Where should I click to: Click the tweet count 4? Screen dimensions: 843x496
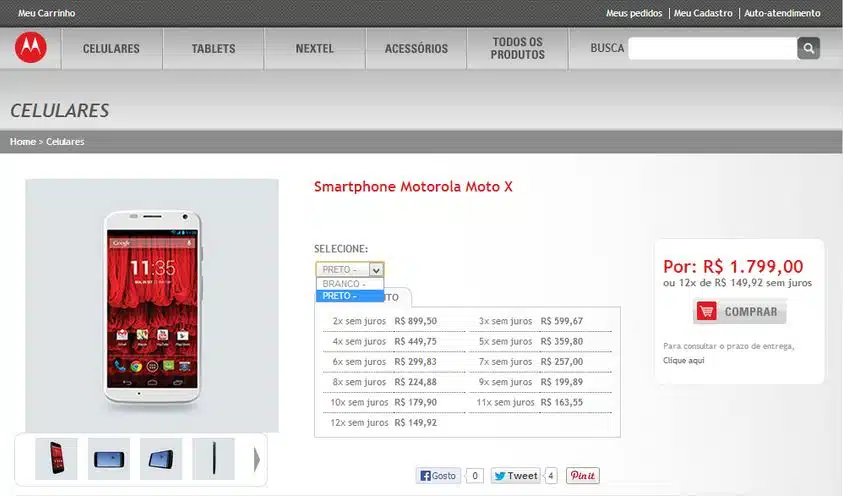[x=551, y=476]
